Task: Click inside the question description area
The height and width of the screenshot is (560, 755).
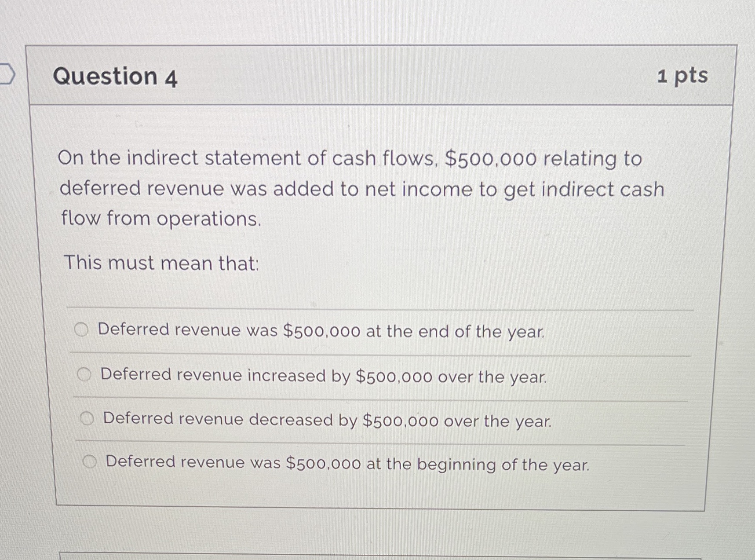Action: point(352,189)
